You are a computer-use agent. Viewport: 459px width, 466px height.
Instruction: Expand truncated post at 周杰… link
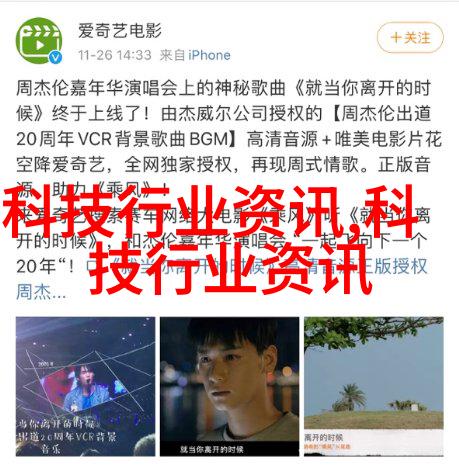pos(41,292)
